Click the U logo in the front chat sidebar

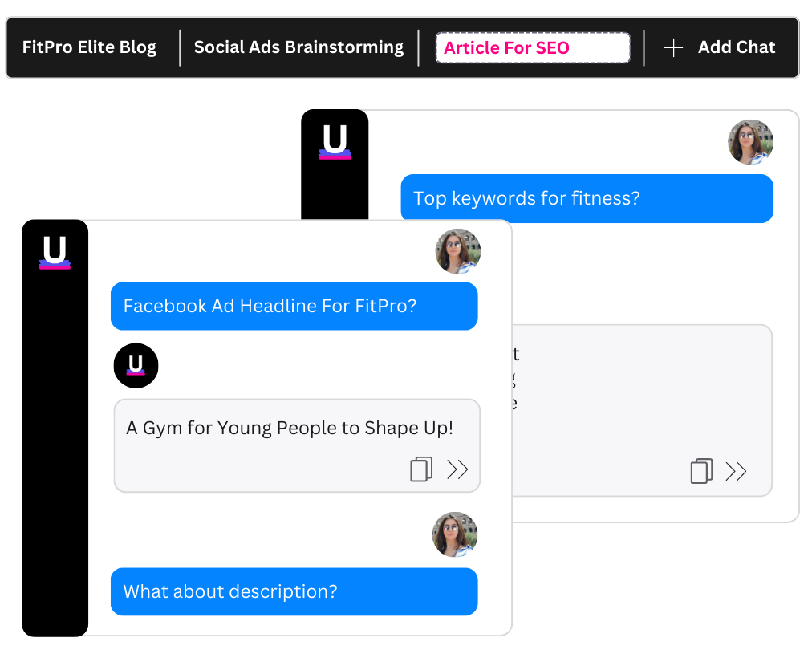pos(55,253)
